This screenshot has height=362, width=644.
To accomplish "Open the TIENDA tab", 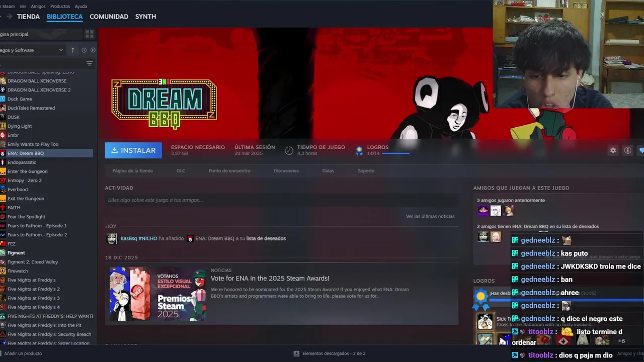I will pyautogui.click(x=28, y=17).
